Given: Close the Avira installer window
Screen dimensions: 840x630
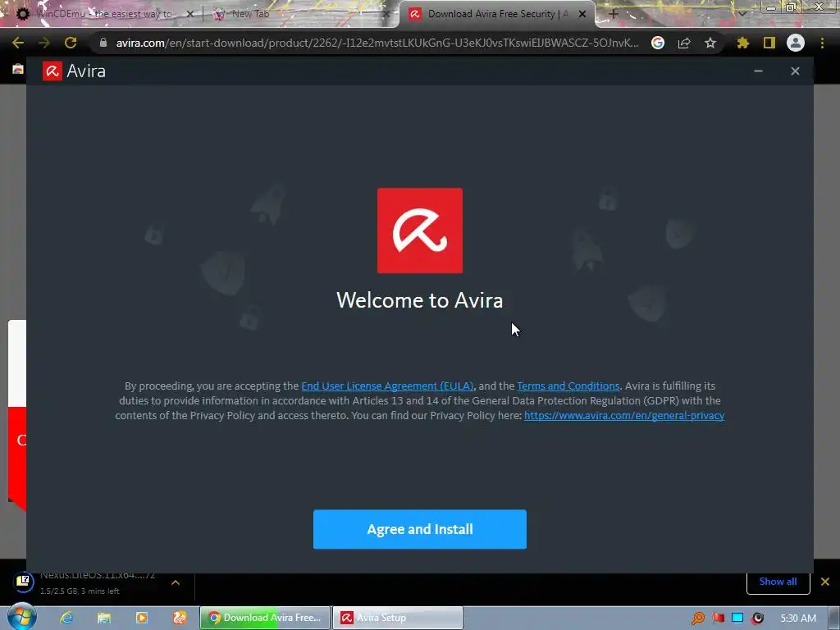Looking at the screenshot, I should (x=795, y=71).
